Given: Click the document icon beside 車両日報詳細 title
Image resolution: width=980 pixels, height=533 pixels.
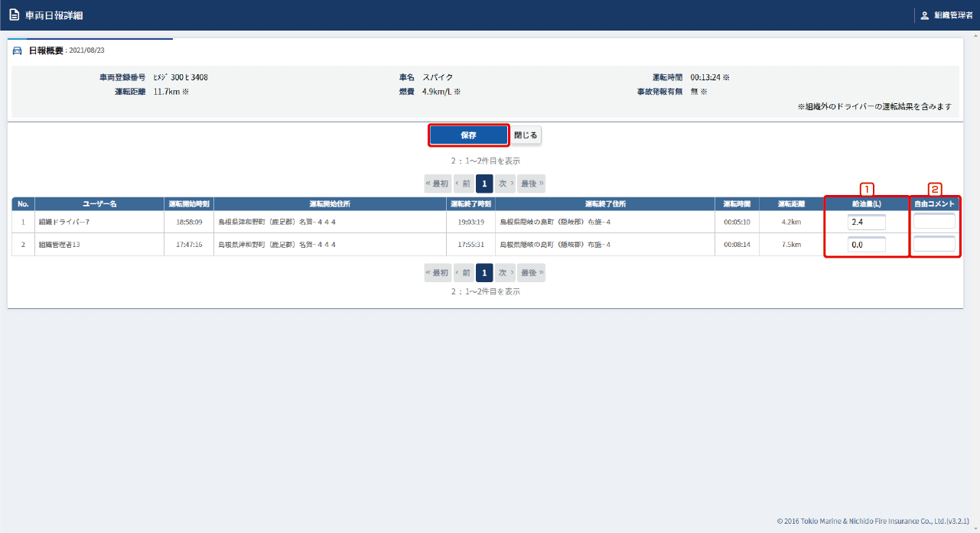Looking at the screenshot, I should (x=14, y=15).
